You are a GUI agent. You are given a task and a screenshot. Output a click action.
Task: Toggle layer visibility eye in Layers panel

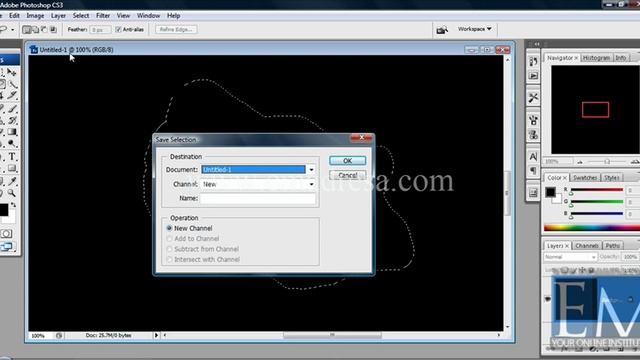[x=548, y=299]
